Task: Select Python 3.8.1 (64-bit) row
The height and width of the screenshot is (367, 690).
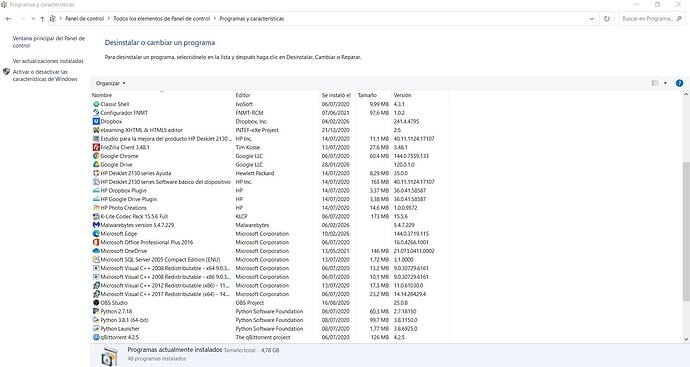Action: [x=269, y=320]
